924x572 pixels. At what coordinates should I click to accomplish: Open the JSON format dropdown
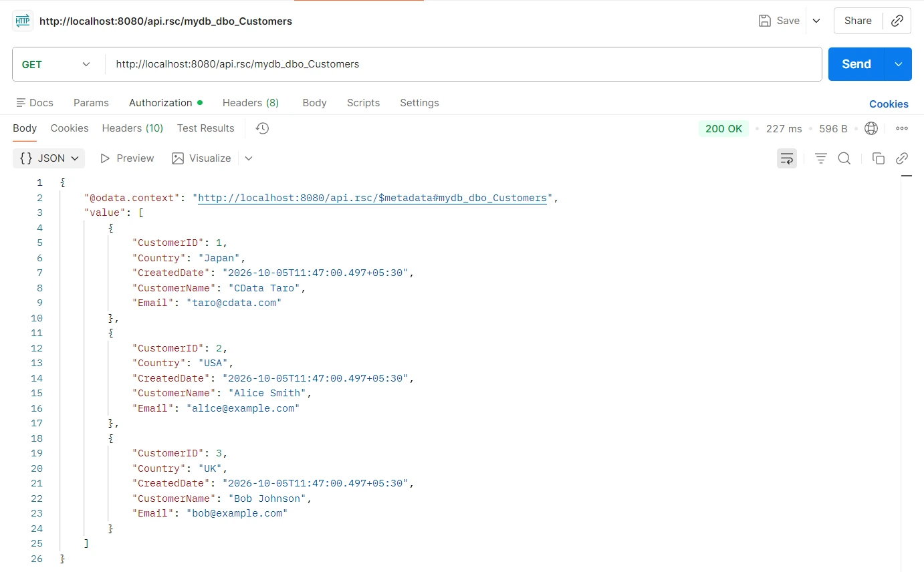[x=49, y=158]
